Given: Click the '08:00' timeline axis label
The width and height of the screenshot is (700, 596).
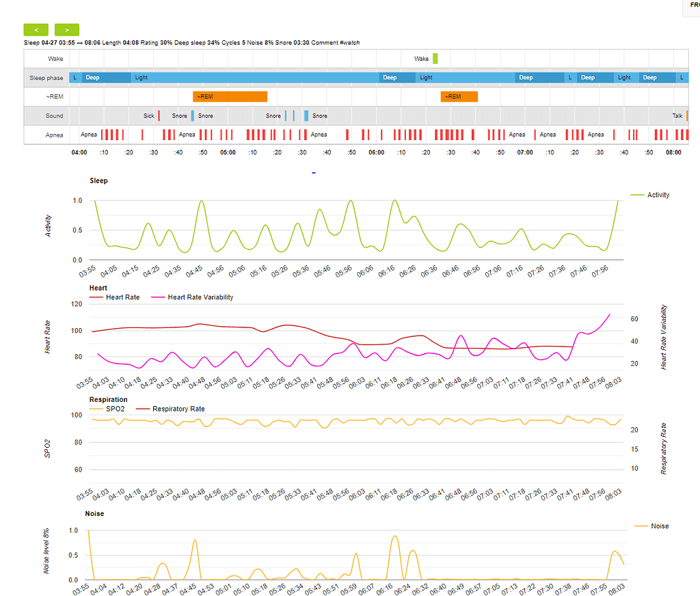Looking at the screenshot, I should click(673, 152).
